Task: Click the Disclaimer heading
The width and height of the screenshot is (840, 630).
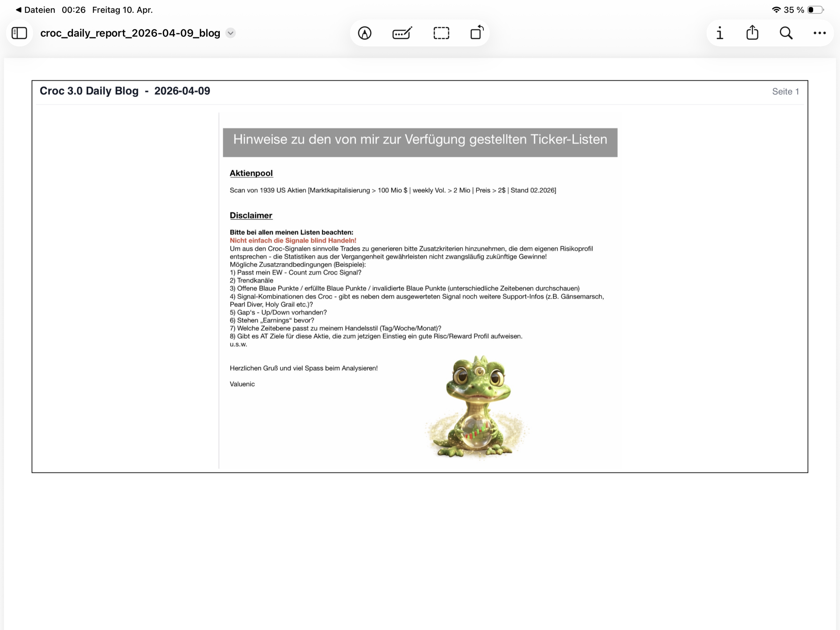Action: [251, 215]
